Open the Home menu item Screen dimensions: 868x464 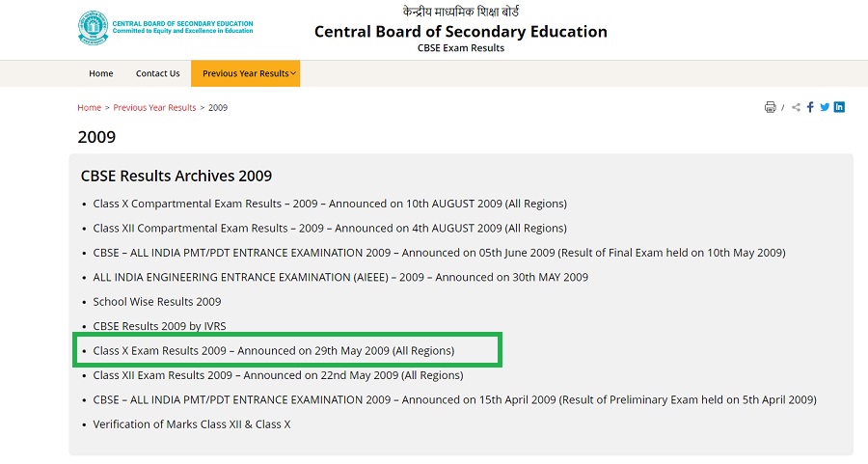point(100,73)
